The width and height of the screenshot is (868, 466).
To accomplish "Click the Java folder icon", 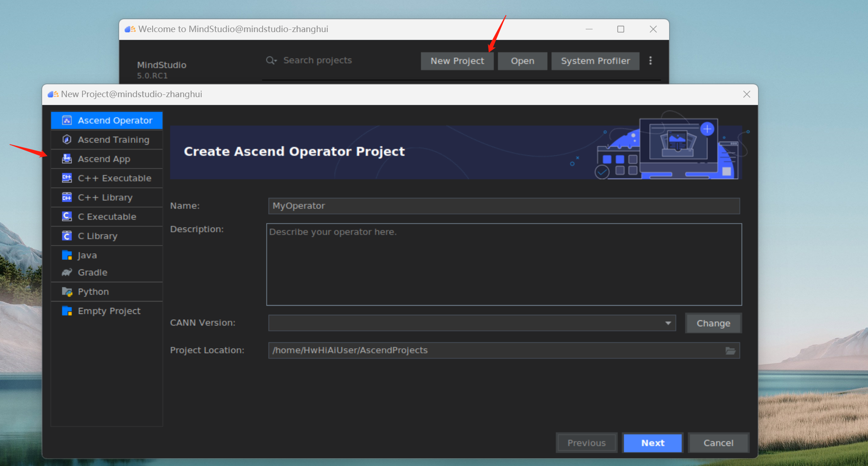I will pos(67,255).
